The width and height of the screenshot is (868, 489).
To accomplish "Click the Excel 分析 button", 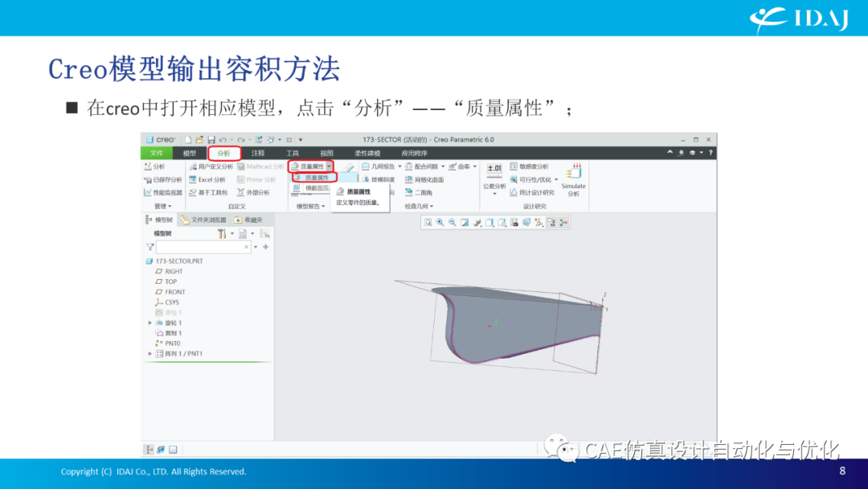I will [x=207, y=179].
